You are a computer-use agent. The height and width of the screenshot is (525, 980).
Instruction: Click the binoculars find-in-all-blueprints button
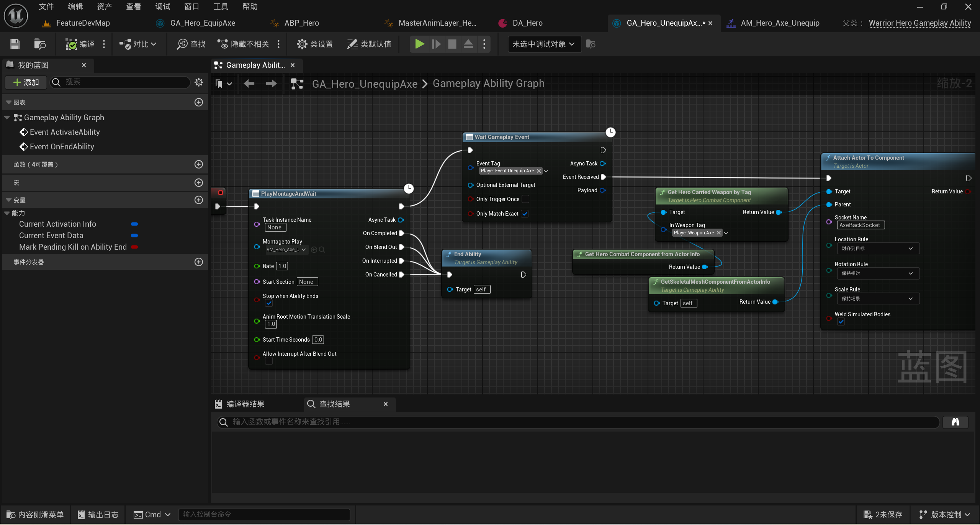[955, 422]
